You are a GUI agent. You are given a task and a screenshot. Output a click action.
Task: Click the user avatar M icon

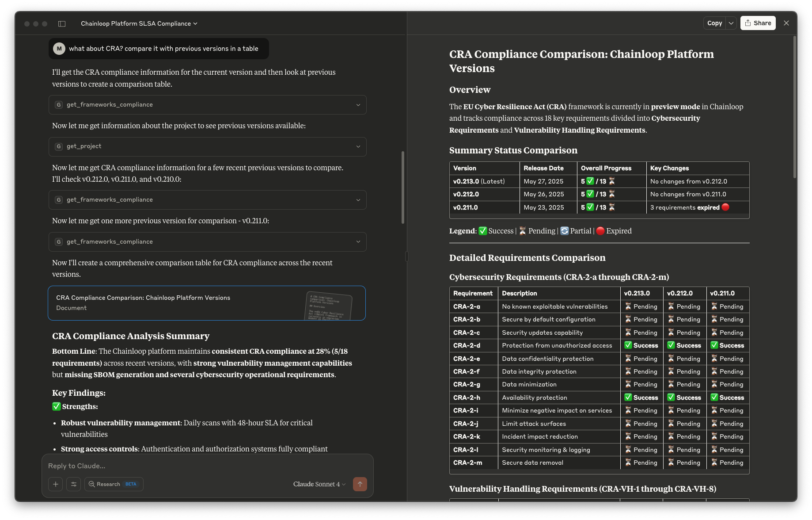tap(59, 49)
